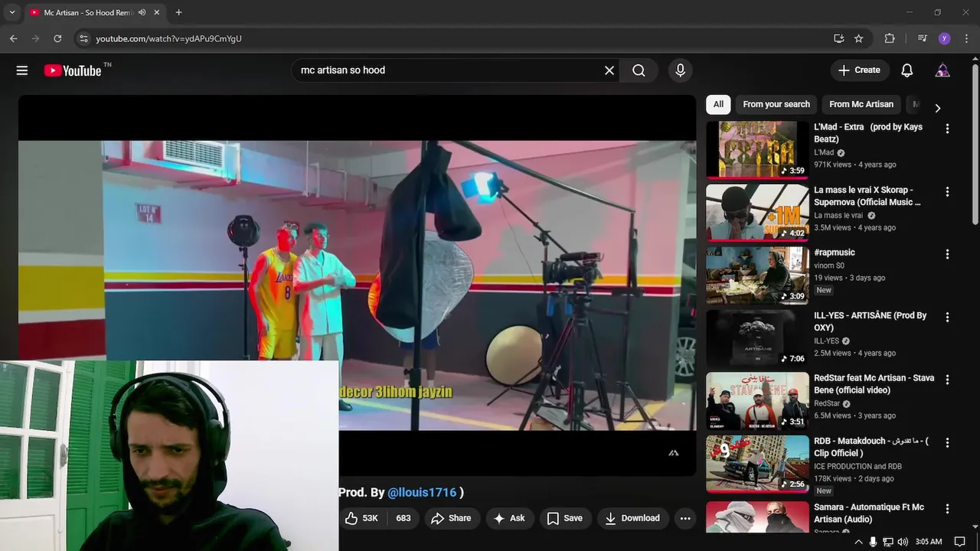Open options for RedStar Stava Bene video
980x551 pixels.
click(947, 380)
